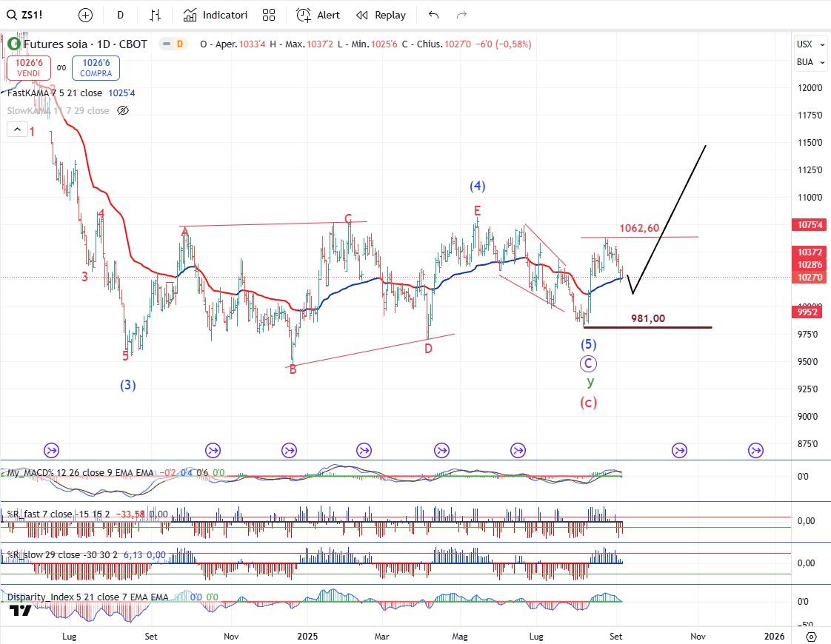The image size is (831, 644).
Task: Open the Indicatori menu
Action: pos(216,15)
